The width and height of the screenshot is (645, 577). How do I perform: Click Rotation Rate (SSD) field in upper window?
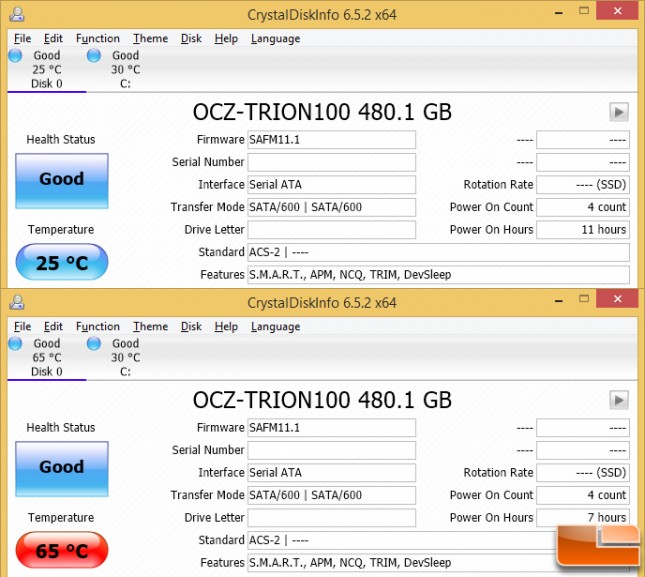coord(583,185)
